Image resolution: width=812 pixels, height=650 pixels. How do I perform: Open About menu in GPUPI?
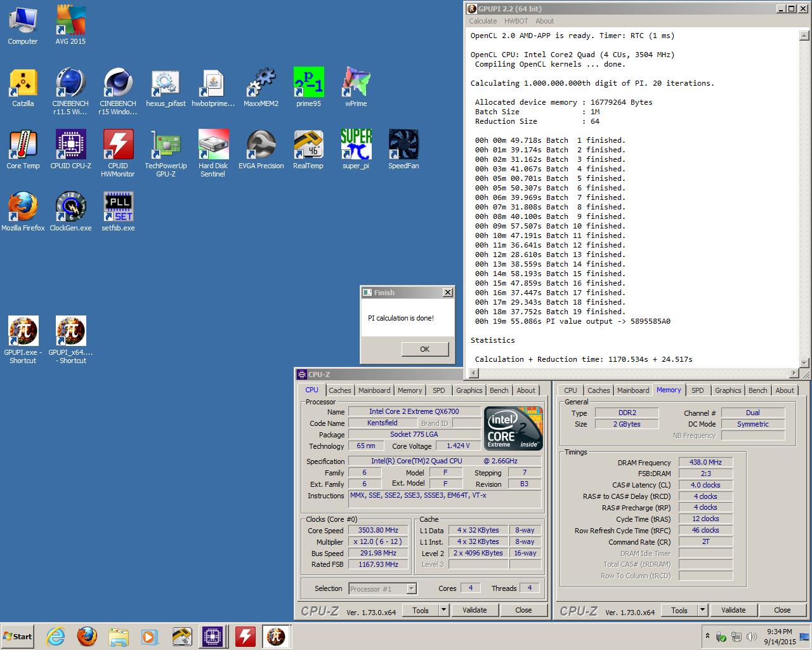click(x=544, y=21)
